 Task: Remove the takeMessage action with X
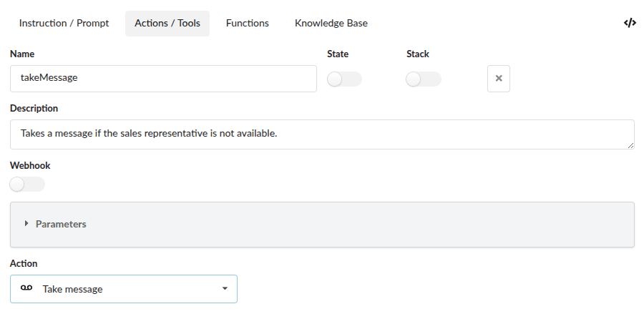click(499, 79)
